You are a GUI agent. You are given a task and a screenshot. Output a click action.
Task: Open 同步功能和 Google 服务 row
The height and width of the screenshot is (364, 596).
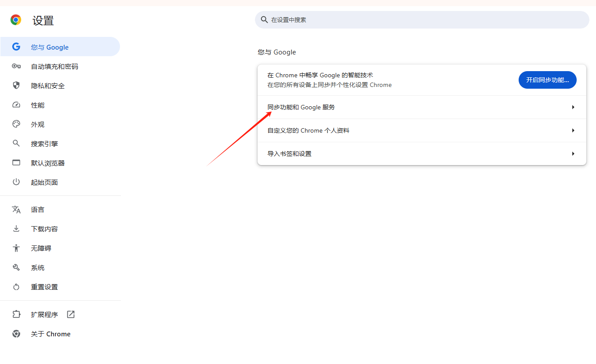point(422,107)
